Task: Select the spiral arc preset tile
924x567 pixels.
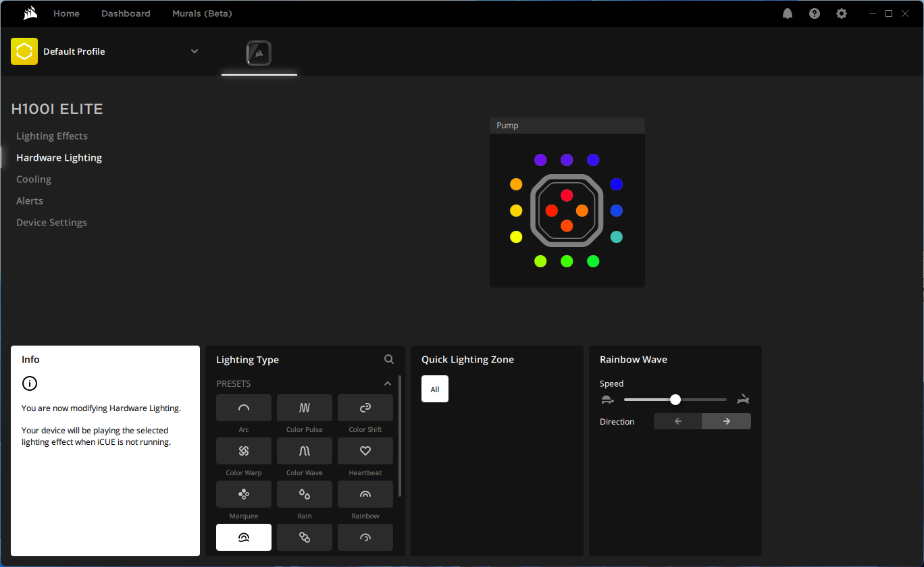Action: point(365,537)
